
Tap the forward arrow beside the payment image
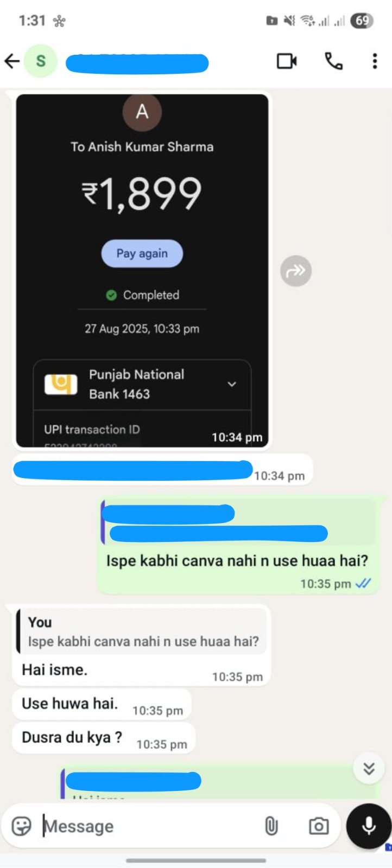pos(296,271)
